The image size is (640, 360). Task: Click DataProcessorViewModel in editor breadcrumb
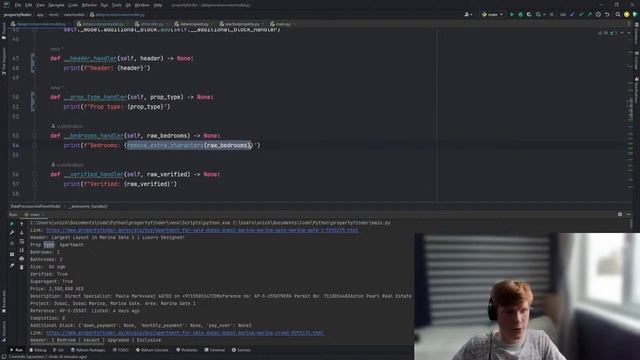[36, 206]
